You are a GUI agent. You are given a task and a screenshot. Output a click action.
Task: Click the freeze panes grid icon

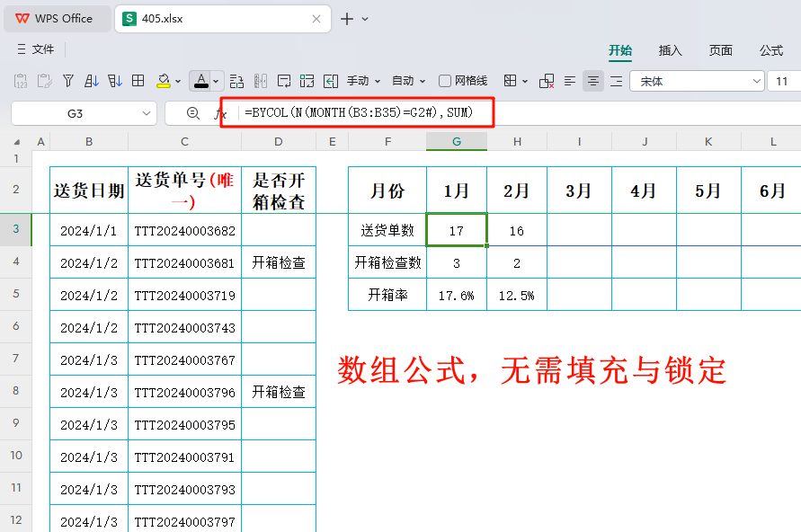pos(138,81)
